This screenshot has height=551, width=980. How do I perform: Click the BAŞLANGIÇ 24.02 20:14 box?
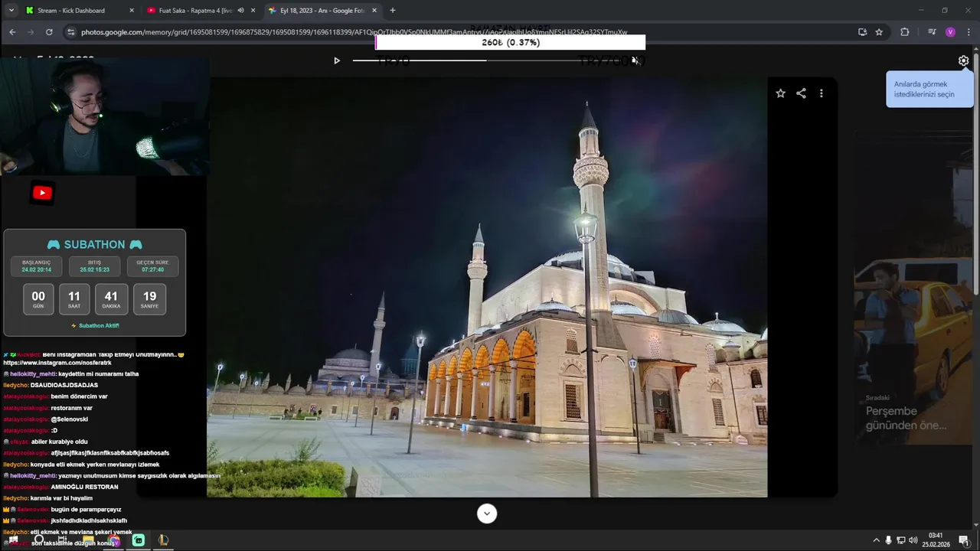[36, 266]
